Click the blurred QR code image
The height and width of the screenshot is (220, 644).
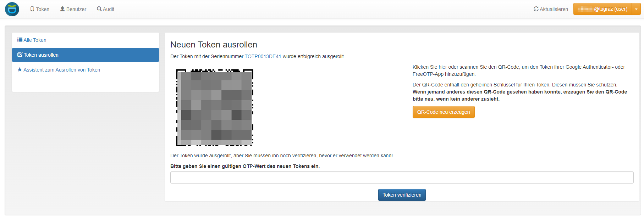[x=215, y=108]
